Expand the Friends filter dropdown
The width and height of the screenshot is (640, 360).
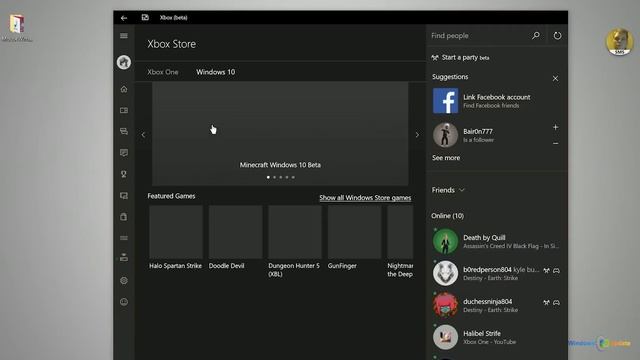point(448,190)
